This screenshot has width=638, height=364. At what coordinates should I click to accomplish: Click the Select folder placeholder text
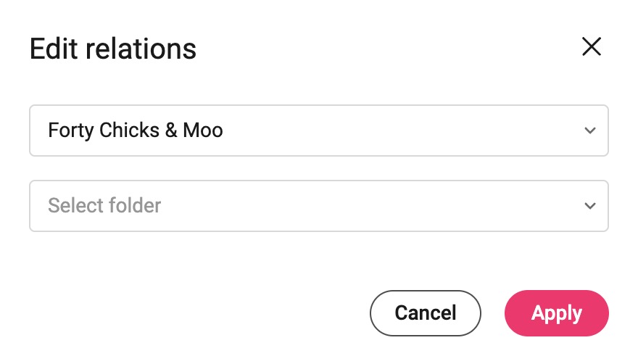[104, 206]
